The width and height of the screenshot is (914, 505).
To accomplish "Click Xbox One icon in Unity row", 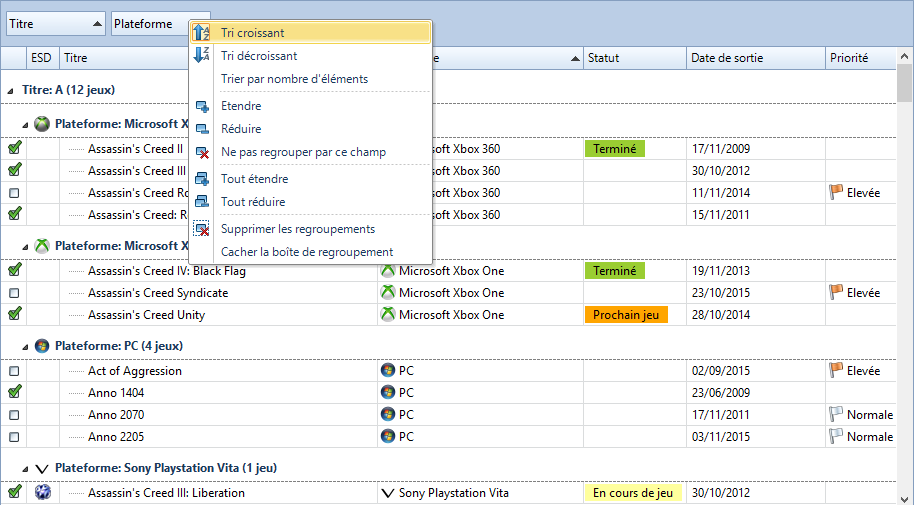I will click(388, 315).
